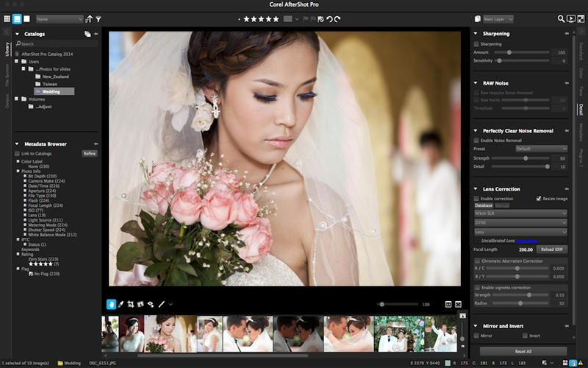Image resolution: width=588 pixels, height=368 pixels.
Task: Select the Pan hand tool
Action: click(111, 304)
